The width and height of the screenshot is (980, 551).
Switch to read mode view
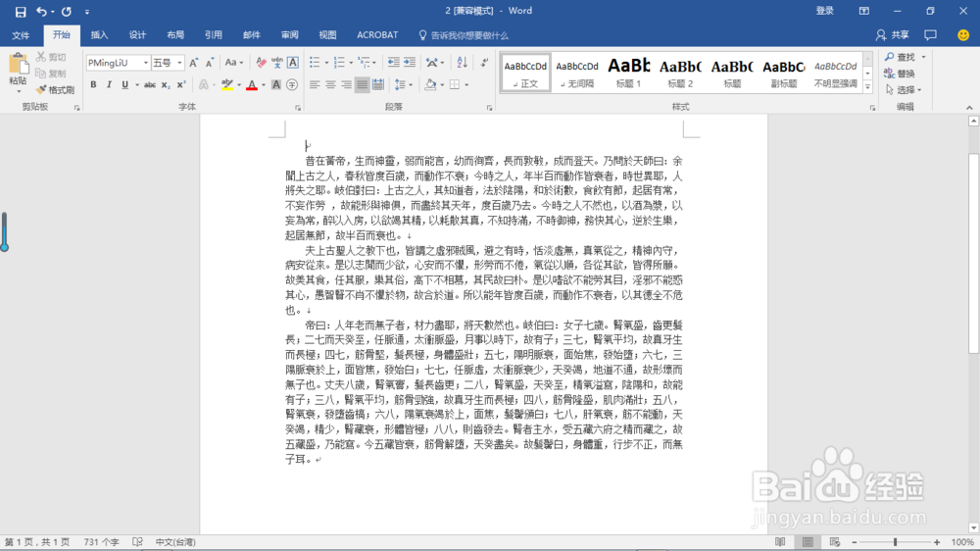(x=780, y=542)
